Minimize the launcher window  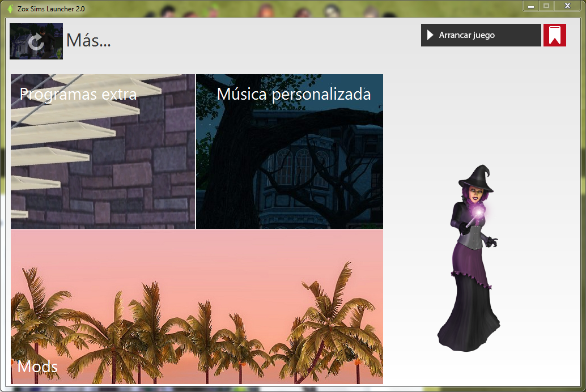[x=532, y=6]
